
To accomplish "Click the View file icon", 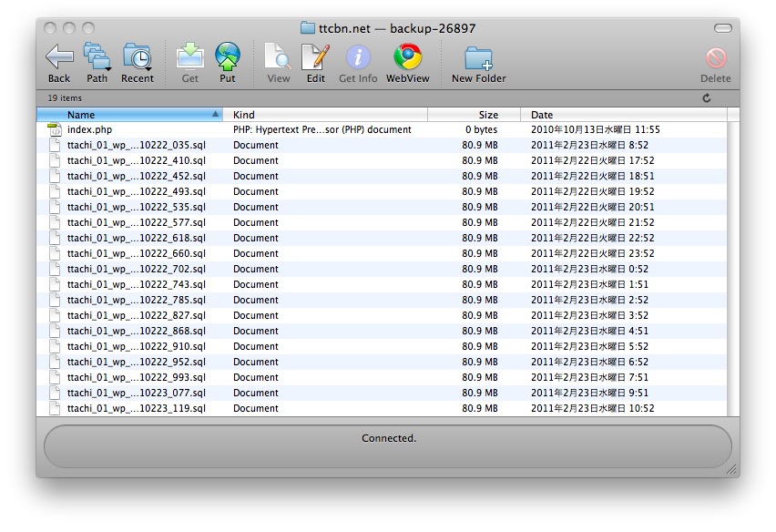I will [x=278, y=58].
